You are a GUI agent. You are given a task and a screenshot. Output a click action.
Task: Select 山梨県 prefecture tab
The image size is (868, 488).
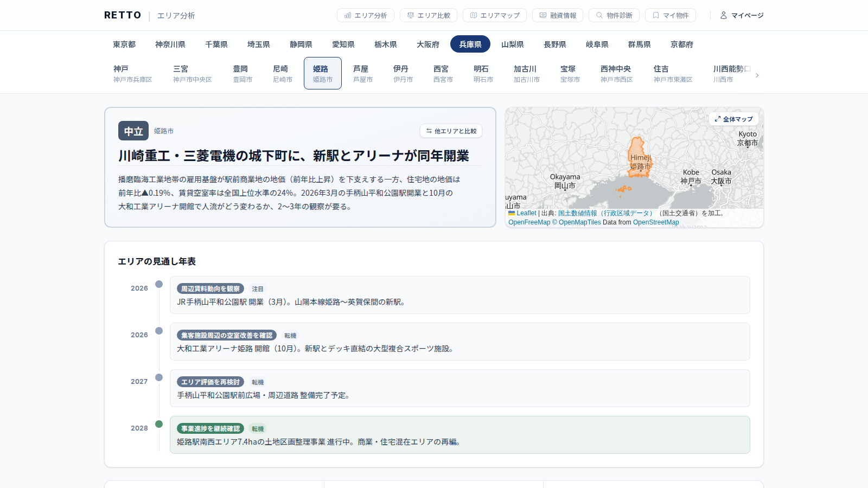513,44
